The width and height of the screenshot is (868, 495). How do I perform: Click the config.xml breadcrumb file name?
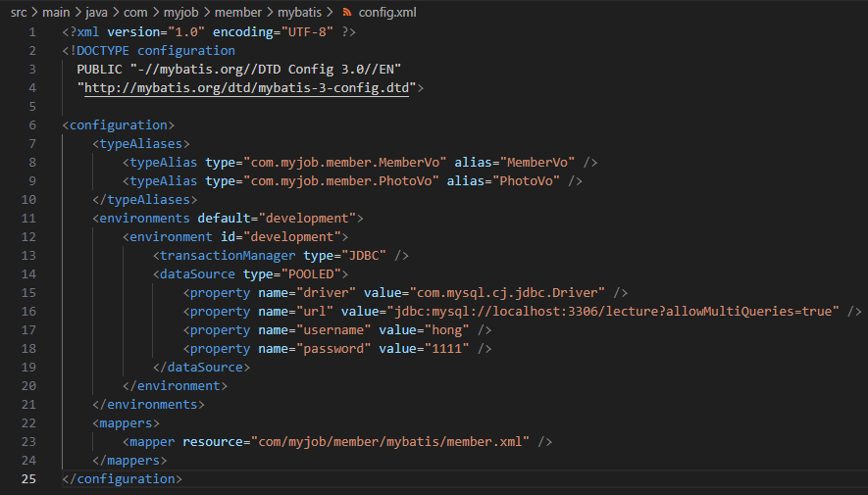click(387, 12)
